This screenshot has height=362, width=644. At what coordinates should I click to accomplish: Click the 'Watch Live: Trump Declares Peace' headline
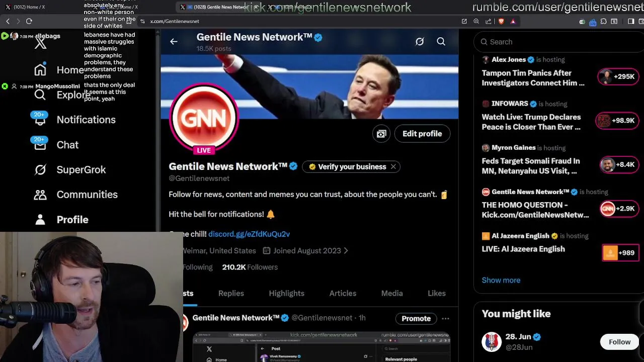531,122
